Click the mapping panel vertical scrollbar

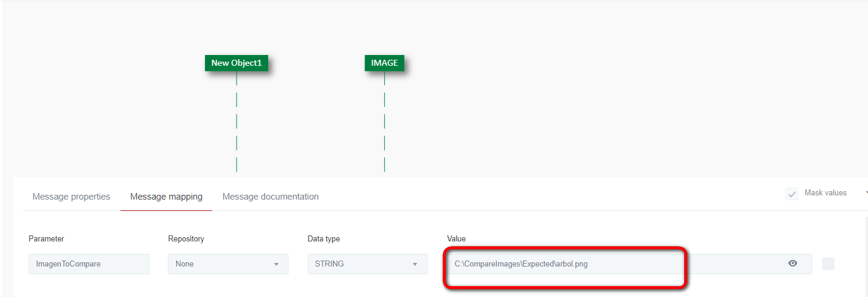(866, 251)
